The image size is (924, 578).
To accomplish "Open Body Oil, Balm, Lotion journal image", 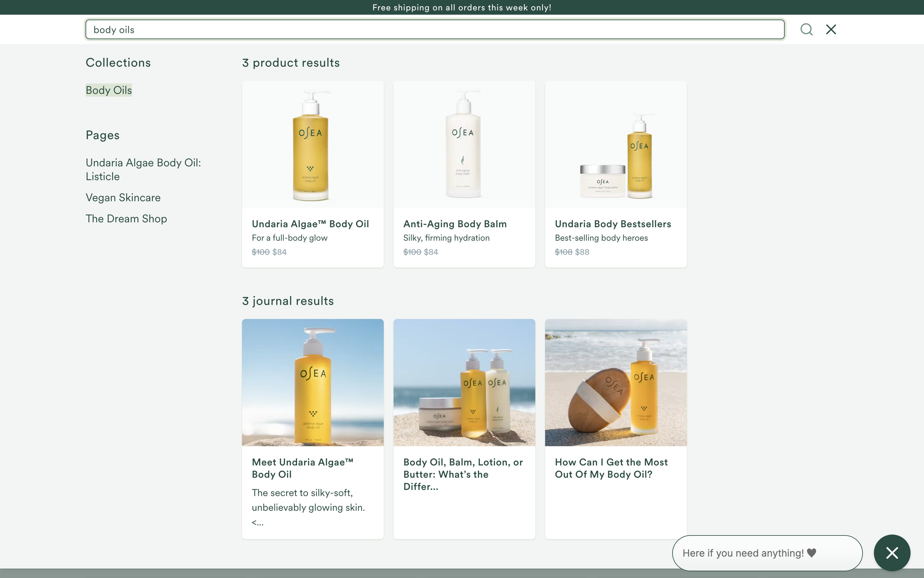I will pos(464,383).
